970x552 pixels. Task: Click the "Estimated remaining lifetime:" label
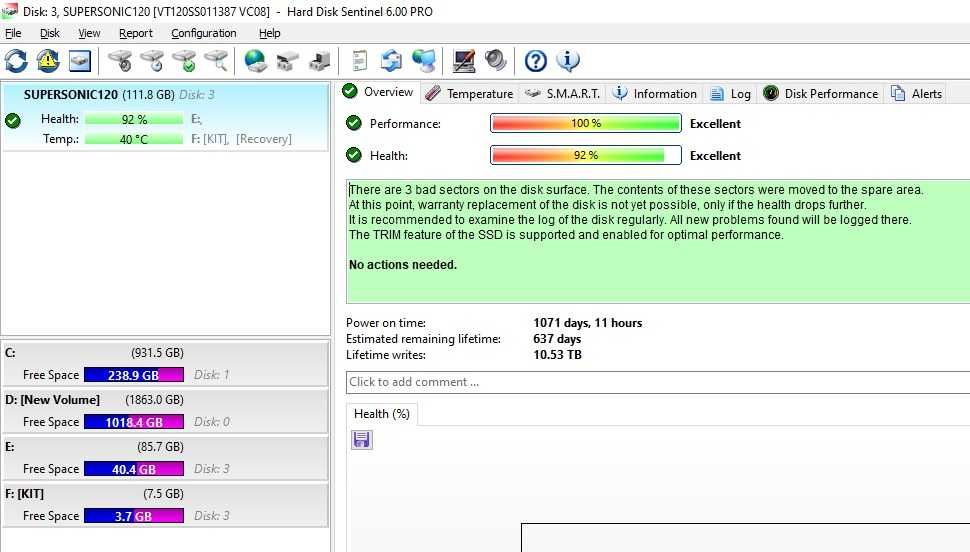423,339
